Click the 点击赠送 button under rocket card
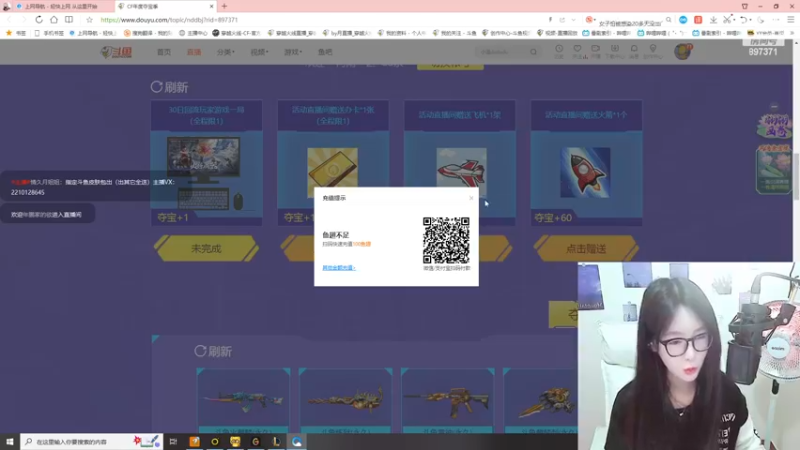Viewport: 800px width, 450px height. [x=586, y=248]
